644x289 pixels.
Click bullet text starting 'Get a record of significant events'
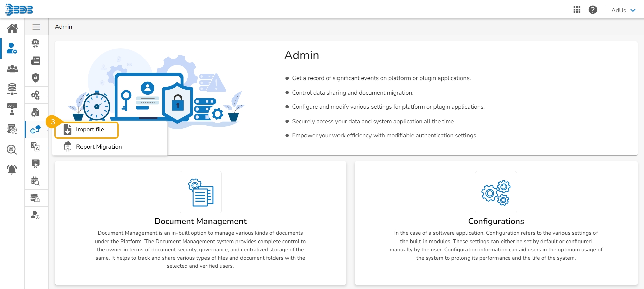[x=381, y=78]
